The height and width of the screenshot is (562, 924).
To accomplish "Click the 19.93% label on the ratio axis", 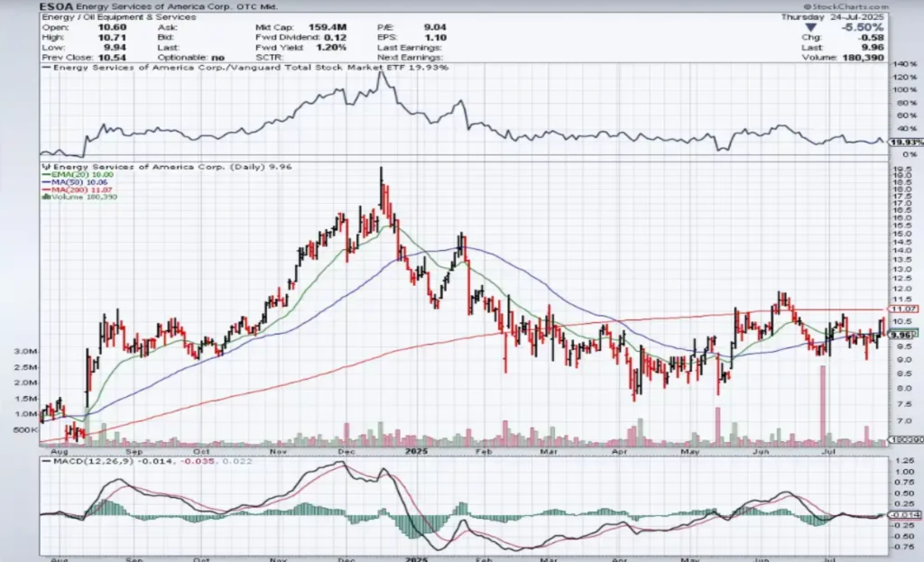I will (x=904, y=143).
